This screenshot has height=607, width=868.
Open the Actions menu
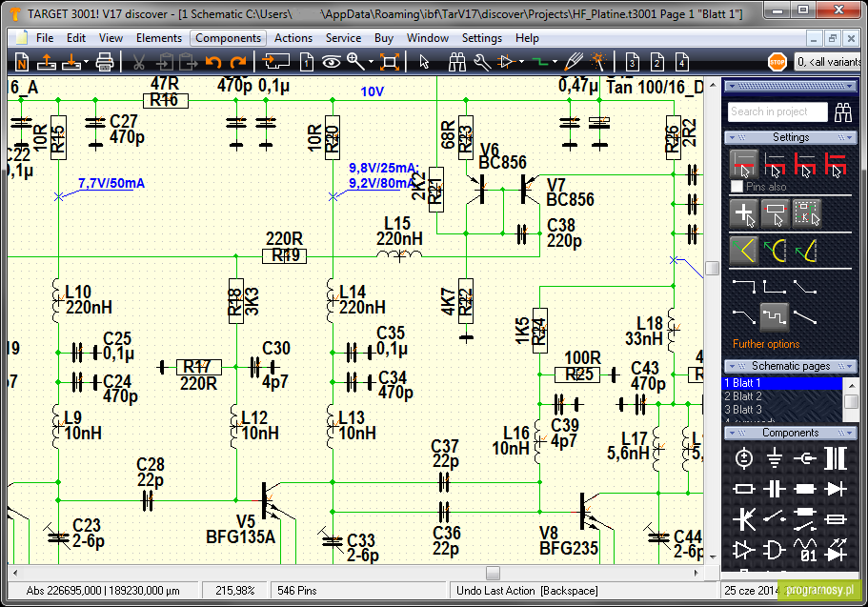point(293,38)
